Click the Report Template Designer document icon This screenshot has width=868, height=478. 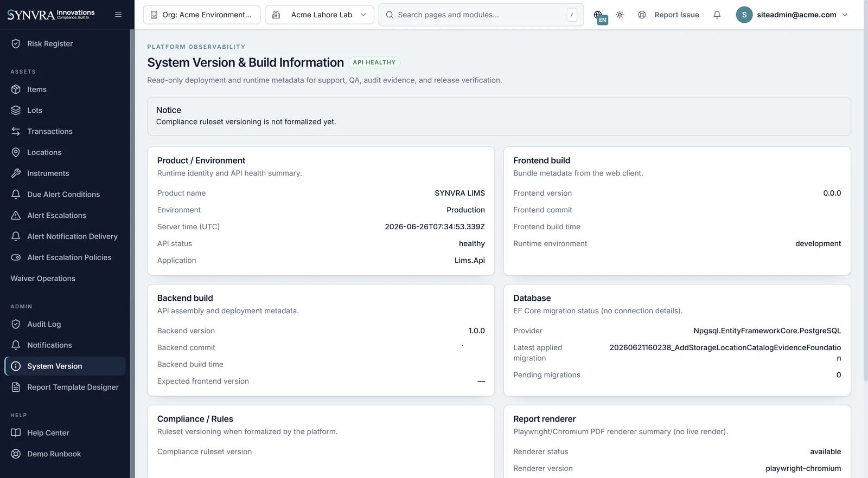click(x=16, y=387)
